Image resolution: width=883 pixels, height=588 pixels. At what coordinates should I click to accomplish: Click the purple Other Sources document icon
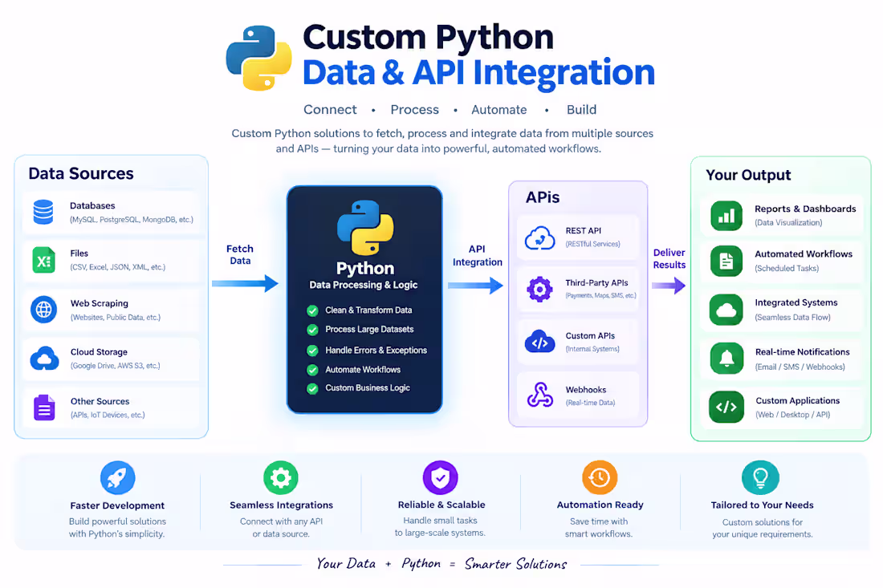(44, 408)
